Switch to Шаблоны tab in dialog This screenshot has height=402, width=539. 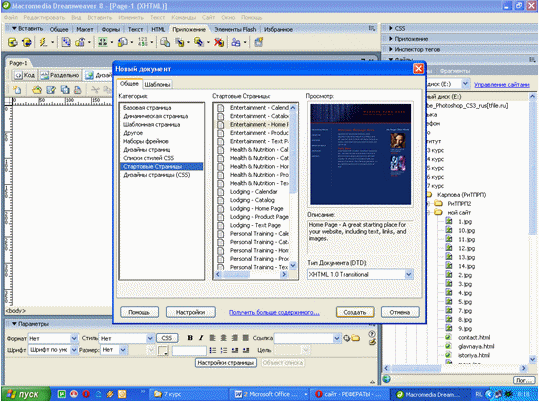pyautogui.click(x=157, y=84)
